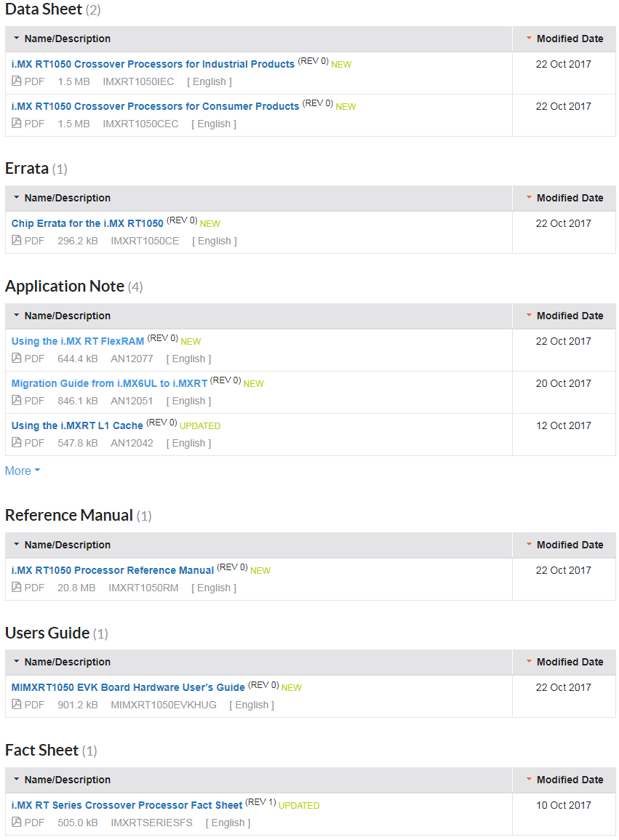The image size is (619, 840).
Task: Click the 547.8 kB file size
Action: pos(78,443)
